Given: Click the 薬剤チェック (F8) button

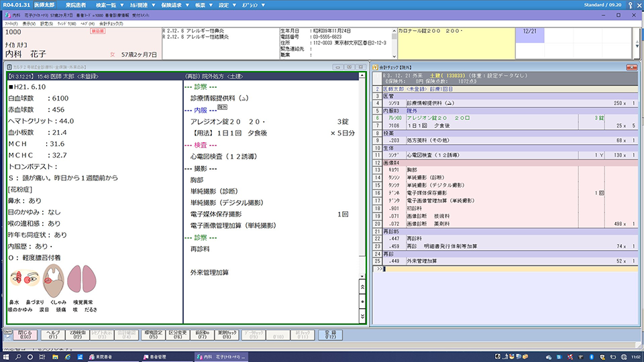Looking at the screenshot, I should point(226,333).
